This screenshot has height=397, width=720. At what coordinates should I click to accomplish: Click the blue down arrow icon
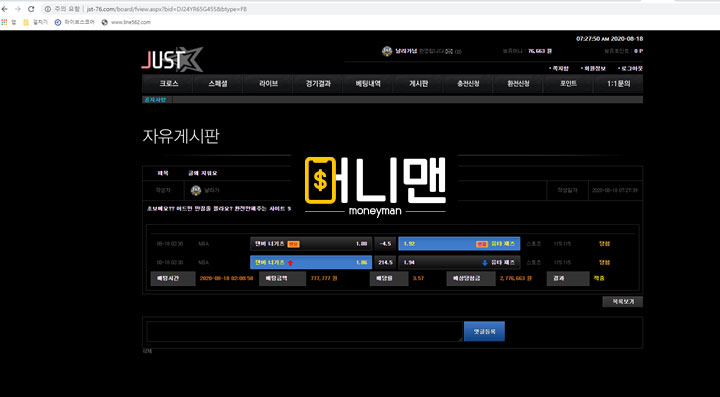(485, 263)
